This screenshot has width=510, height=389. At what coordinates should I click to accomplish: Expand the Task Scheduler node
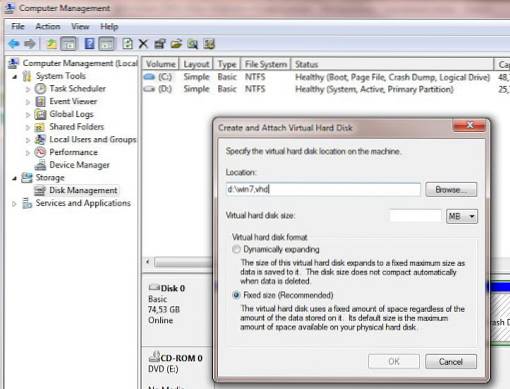point(28,89)
